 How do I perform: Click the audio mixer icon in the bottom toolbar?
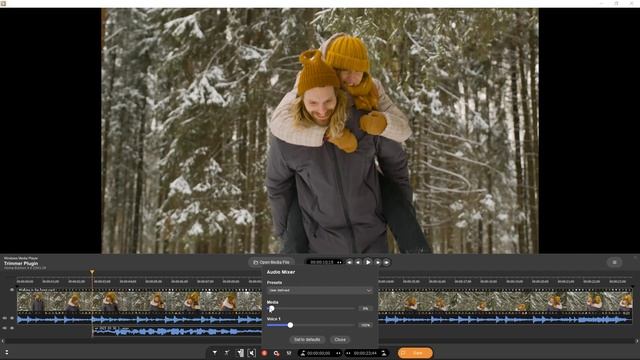pos(289,353)
